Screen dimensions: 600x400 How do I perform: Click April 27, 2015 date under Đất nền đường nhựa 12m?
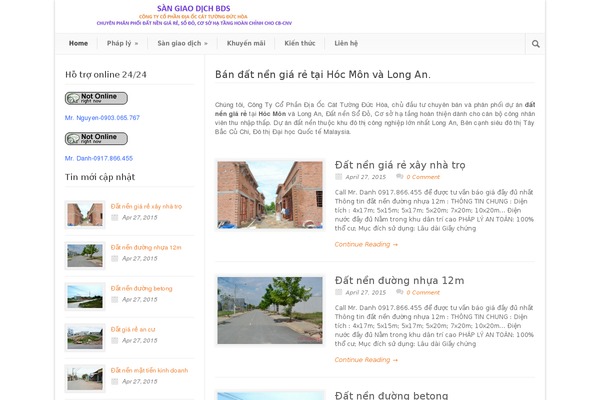tap(365, 292)
